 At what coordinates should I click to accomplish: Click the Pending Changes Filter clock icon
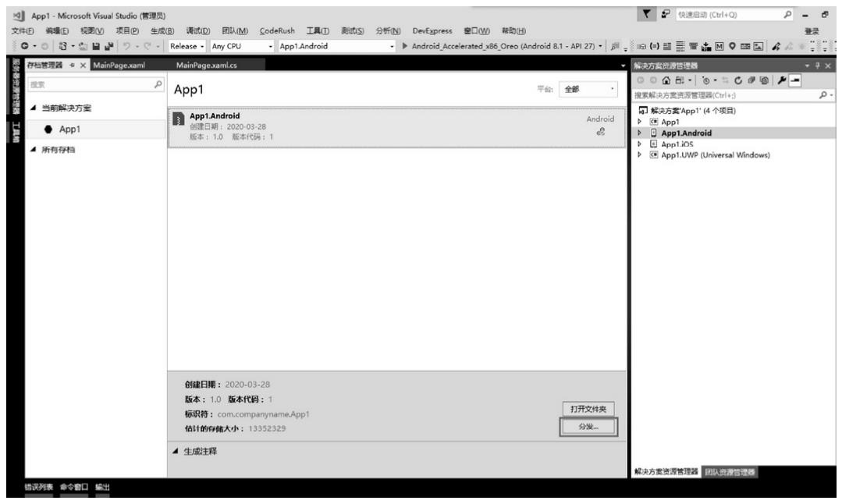coord(705,80)
